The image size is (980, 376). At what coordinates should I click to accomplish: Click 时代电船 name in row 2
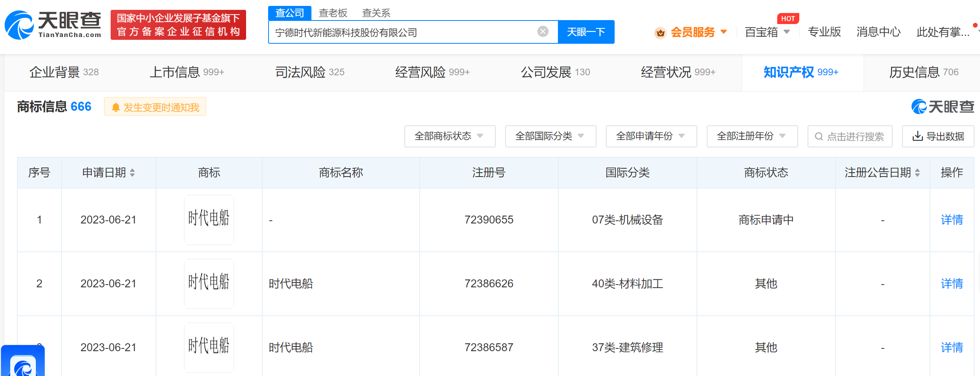click(x=291, y=283)
